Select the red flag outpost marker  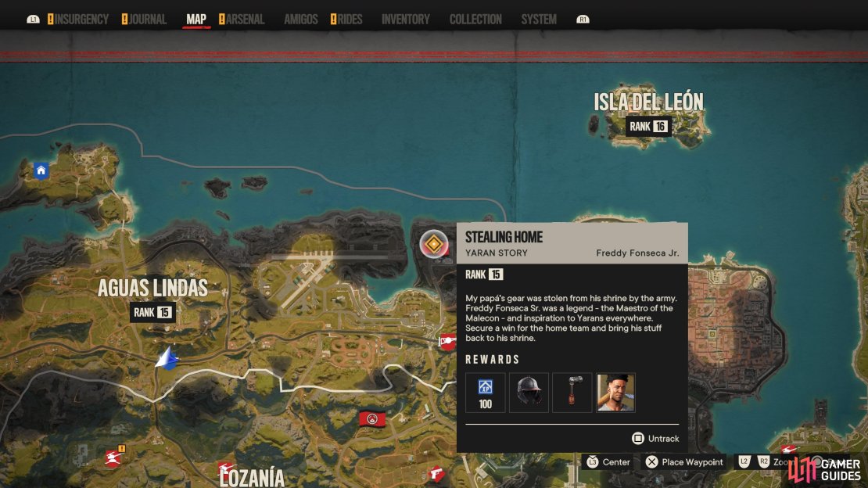click(x=372, y=418)
